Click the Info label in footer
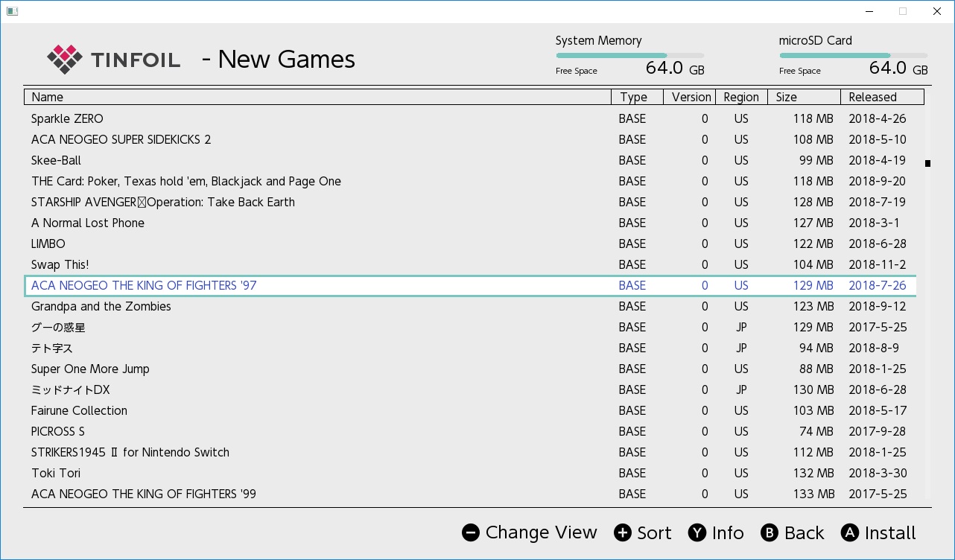The height and width of the screenshot is (560, 955). pyautogui.click(x=728, y=532)
